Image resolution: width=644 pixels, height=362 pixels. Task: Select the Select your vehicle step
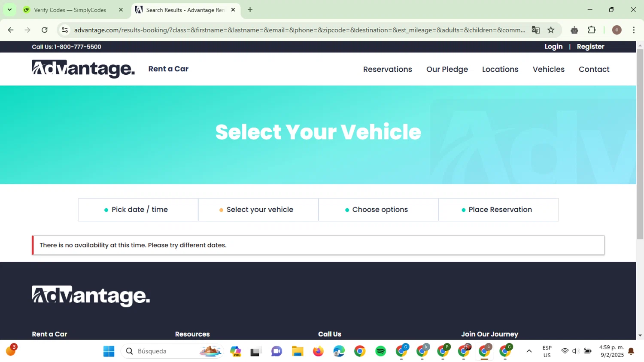click(258, 210)
